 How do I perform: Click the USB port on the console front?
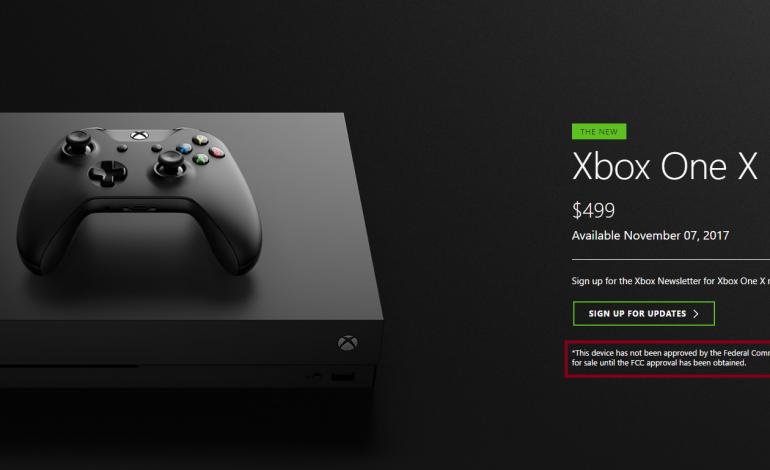pos(343,377)
